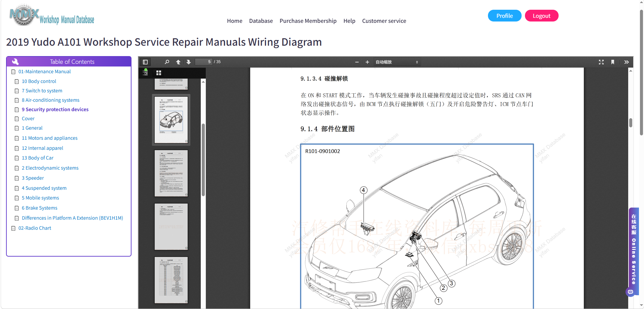Open 13 Body of Car chapter

pyautogui.click(x=38, y=158)
